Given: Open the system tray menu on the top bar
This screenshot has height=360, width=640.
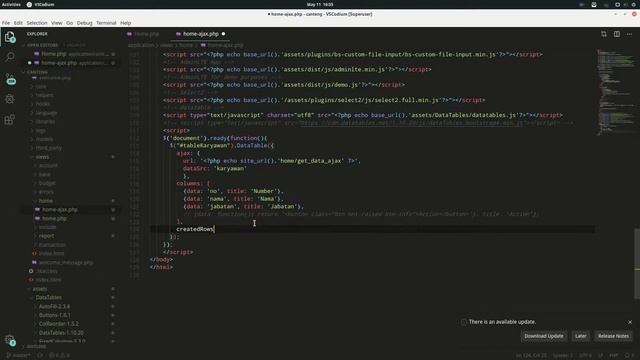Looking at the screenshot, I should 626,4.
